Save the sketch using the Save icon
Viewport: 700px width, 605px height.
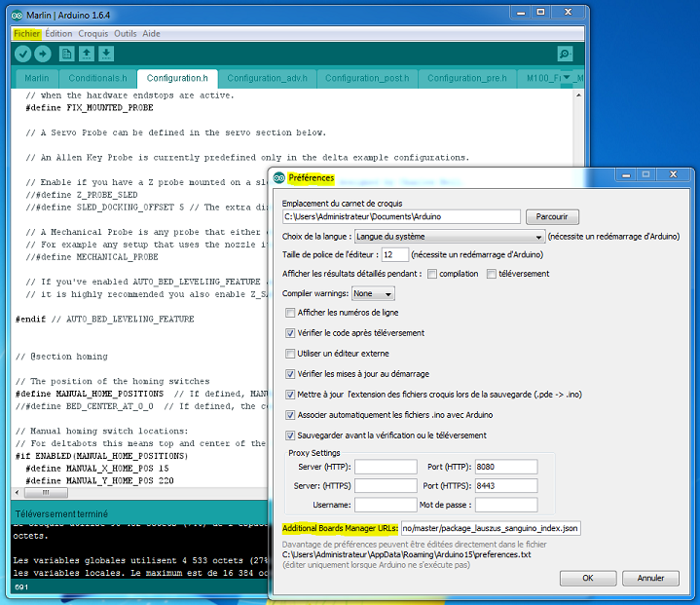(x=106, y=54)
